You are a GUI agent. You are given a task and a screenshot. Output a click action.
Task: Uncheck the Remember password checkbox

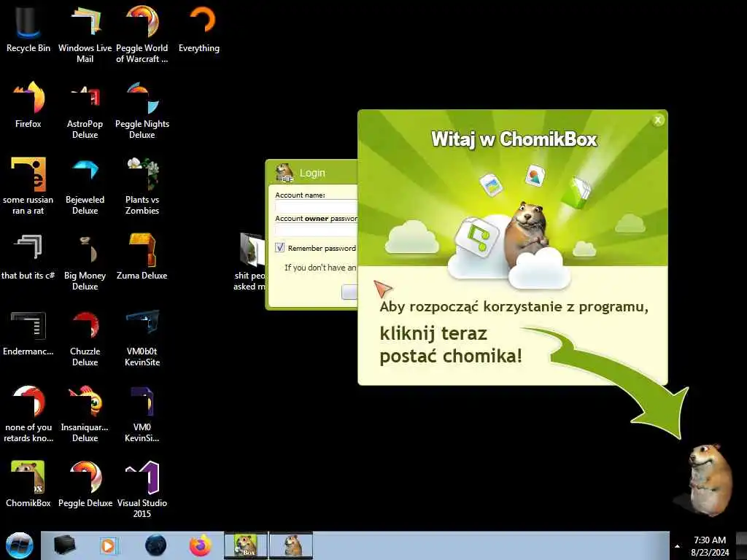tap(279, 248)
